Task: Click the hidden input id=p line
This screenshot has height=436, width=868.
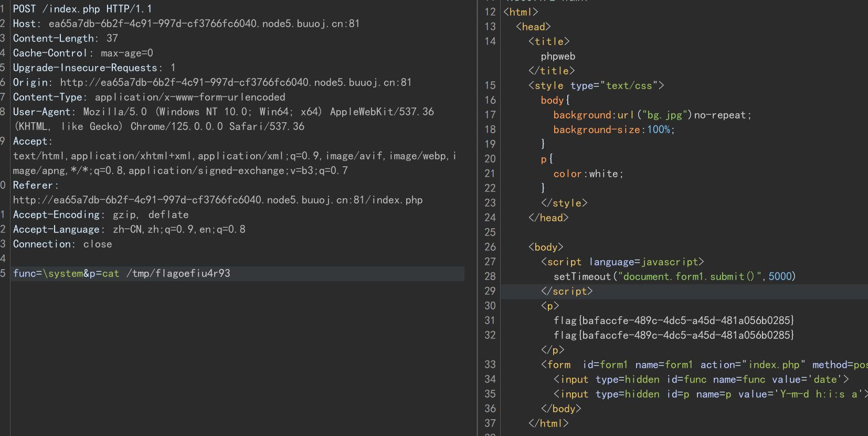Action: point(711,394)
